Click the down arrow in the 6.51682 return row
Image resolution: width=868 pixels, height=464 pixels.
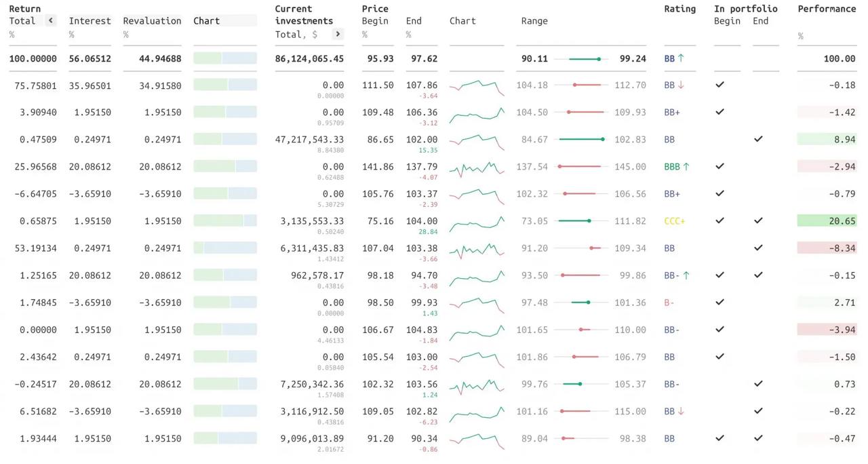[x=681, y=411]
